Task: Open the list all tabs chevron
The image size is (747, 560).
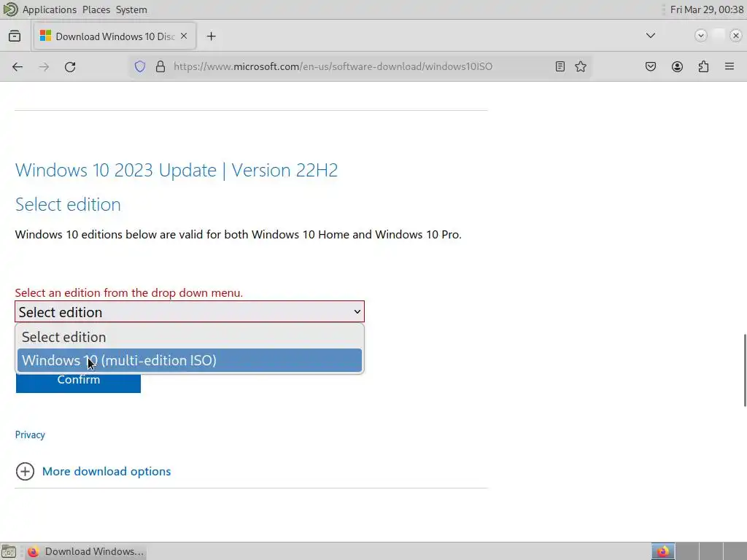Action: pos(650,36)
